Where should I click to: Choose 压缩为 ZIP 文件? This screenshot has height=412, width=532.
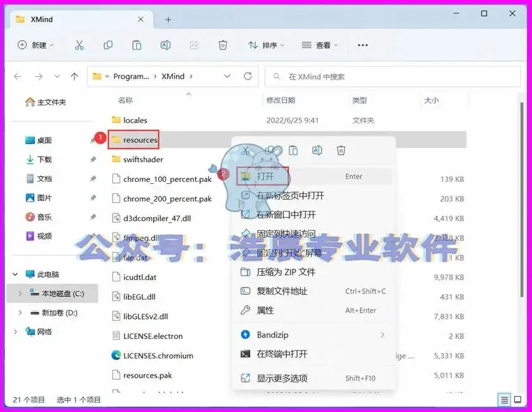(314, 272)
